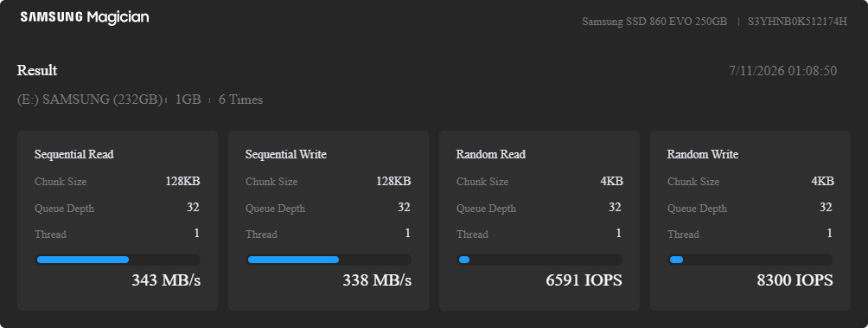Click the Samsung Magician logo
The width and height of the screenshot is (868, 328).
click(85, 17)
